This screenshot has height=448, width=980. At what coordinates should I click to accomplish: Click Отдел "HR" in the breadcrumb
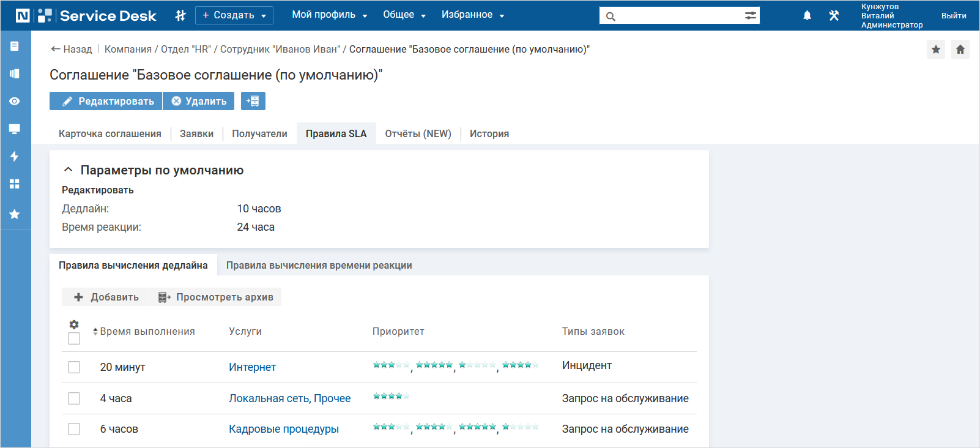click(x=185, y=49)
